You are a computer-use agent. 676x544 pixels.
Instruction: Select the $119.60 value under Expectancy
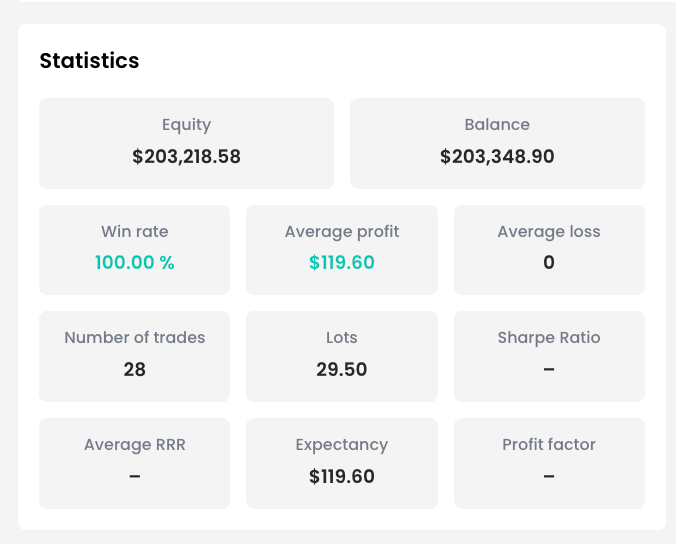pos(342,477)
